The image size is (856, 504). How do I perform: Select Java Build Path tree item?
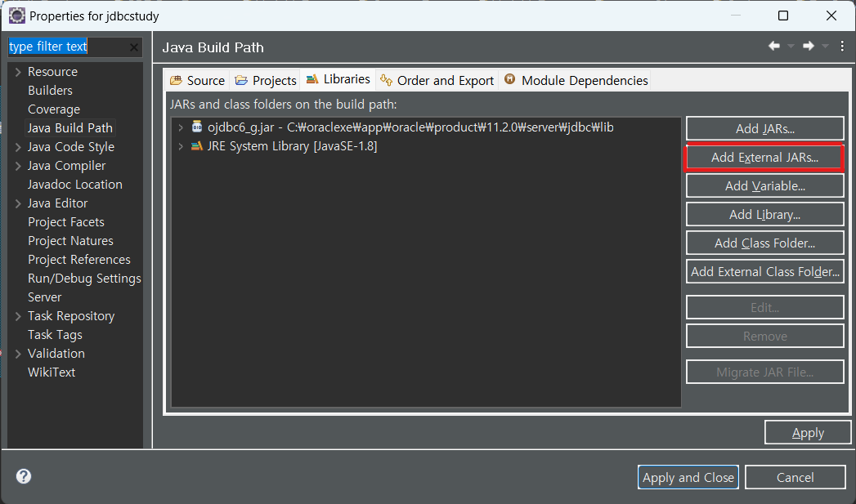tap(69, 128)
